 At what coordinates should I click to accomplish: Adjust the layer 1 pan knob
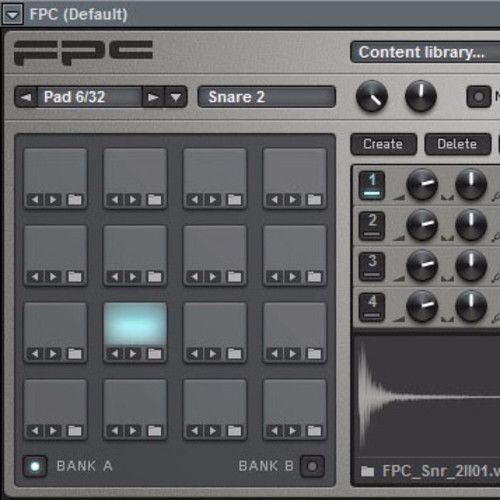(471, 184)
